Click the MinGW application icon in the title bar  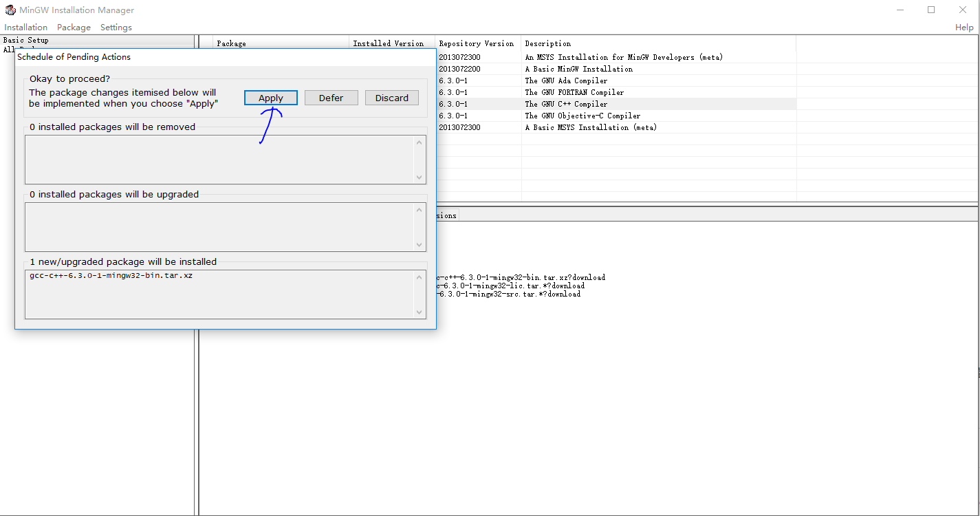[x=10, y=10]
